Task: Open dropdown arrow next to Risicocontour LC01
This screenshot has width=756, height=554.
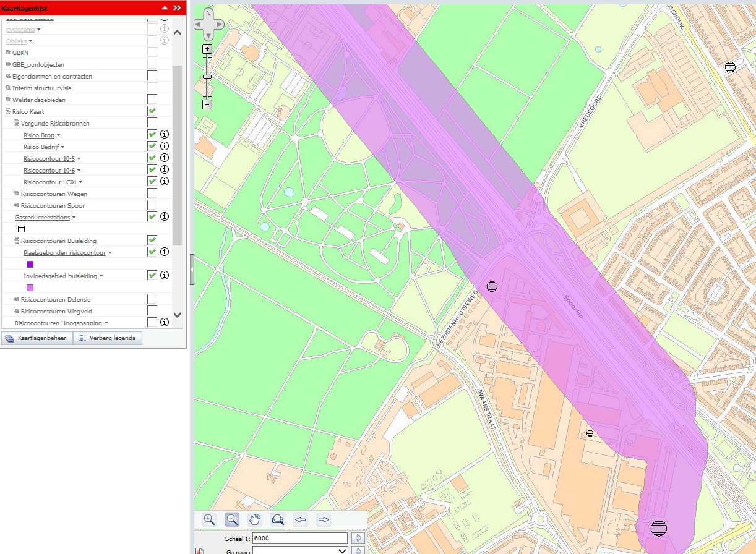Action: (x=81, y=182)
